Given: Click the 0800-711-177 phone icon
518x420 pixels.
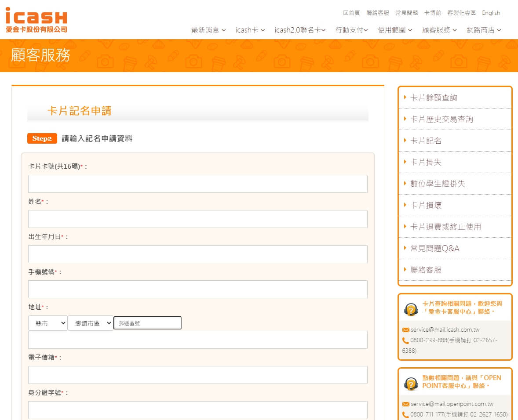Looking at the screenshot, I should pos(405,415).
